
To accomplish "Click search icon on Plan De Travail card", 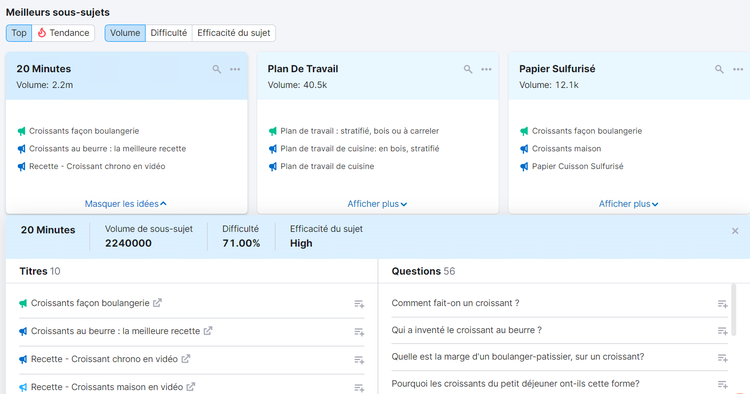I will [x=468, y=69].
